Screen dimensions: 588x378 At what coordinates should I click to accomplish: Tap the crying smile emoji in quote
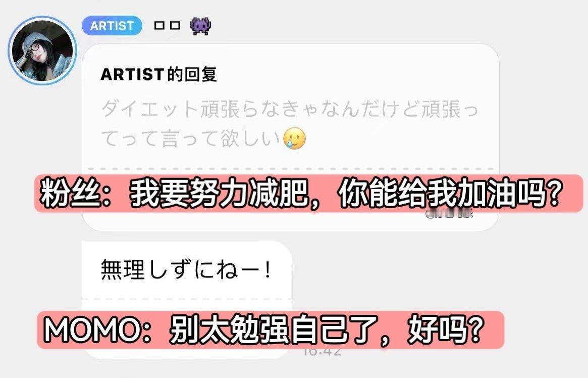[x=294, y=138]
